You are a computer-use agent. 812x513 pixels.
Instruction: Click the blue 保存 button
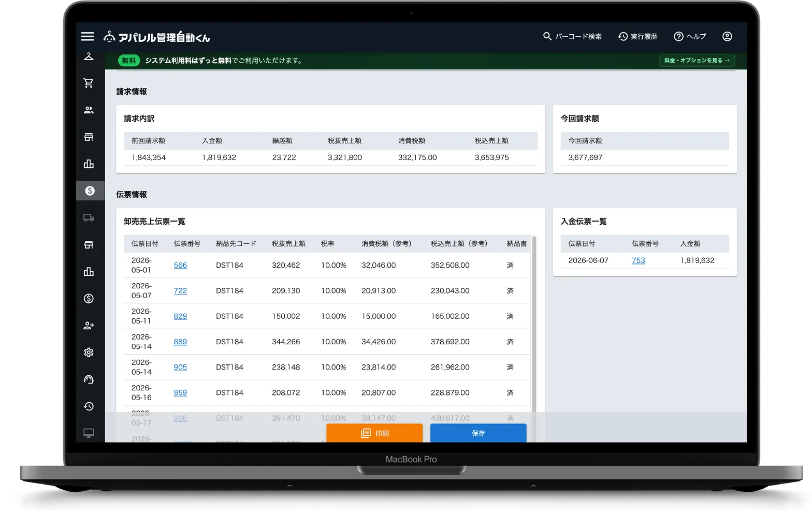click(478, 433)
